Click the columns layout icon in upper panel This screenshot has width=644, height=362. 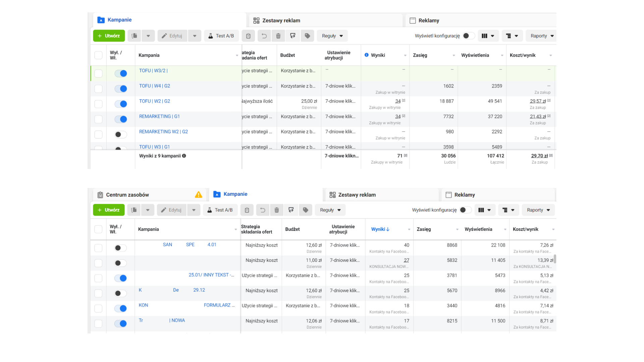(x=488, y=36)
